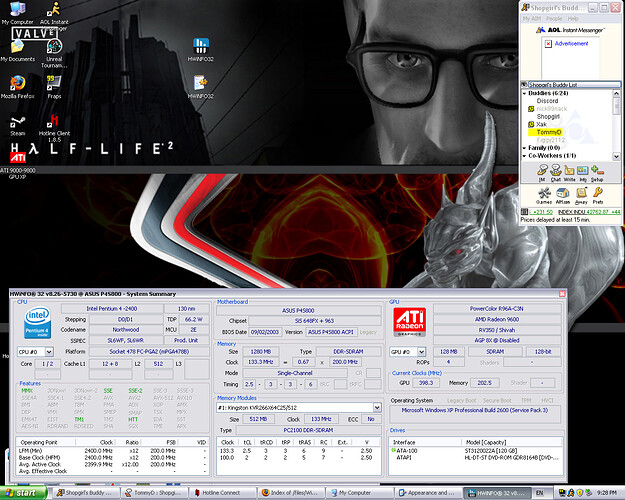Switch to Shopgirl's Buddy taskbar item
The width and height of the screenshot is (625, 500).
point(86,493)
